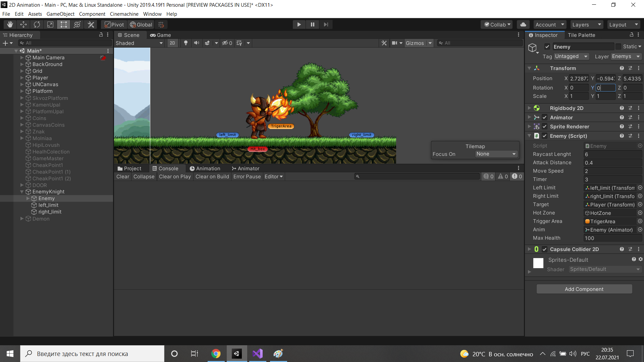This screenshot has width=644, height=362.
Task: Toggle Enemy object active checkbox
Action: pyautogui.click(x=547, y=47)
